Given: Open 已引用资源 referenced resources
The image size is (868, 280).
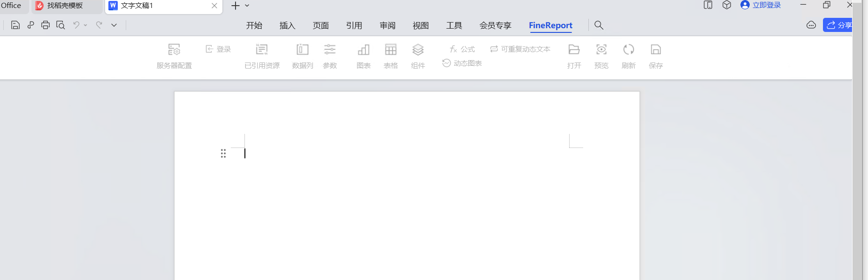Looking at the screenshot, I should coord(262,56).
